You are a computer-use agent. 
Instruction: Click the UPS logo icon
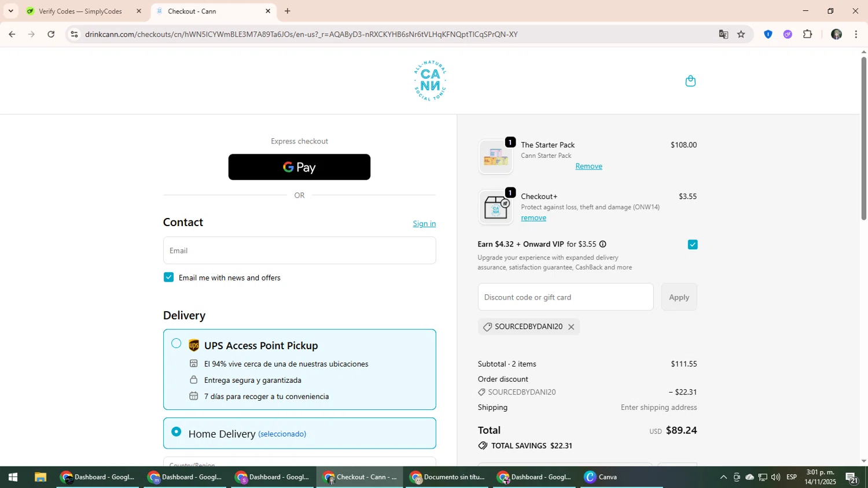click(x=194, y=345)
